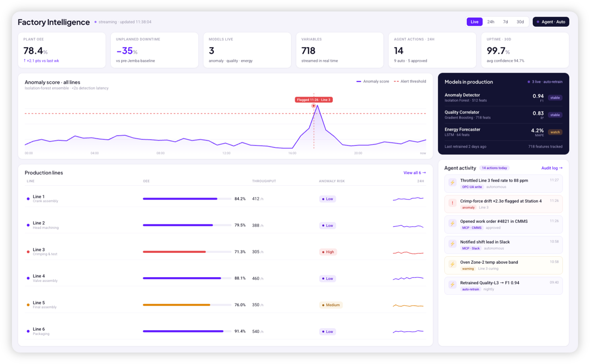Click lightning icon beside Notified shift lead in Slack
The height and width of the screenshot is (364, 590).
click(452, 244)
